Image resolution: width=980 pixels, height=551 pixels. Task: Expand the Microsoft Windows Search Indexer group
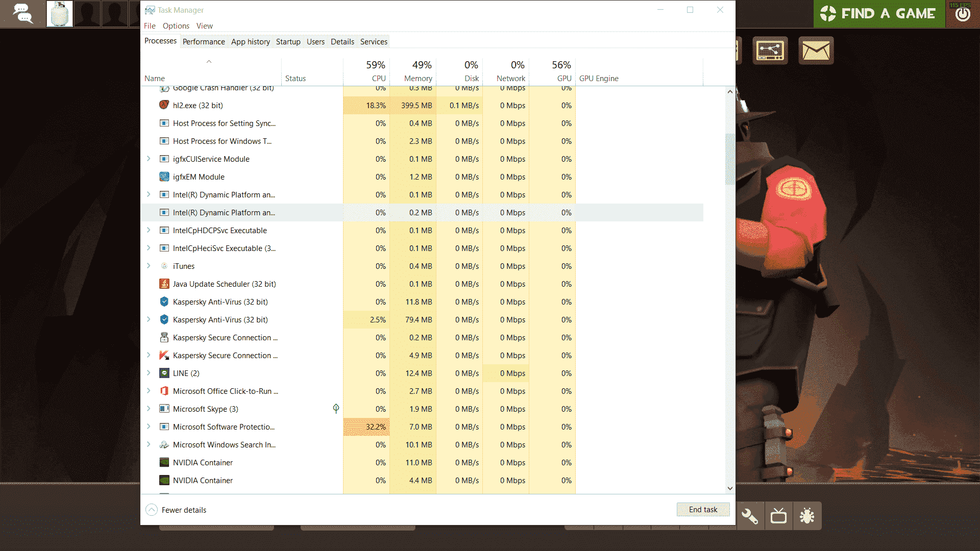click(x=149, y=444)
